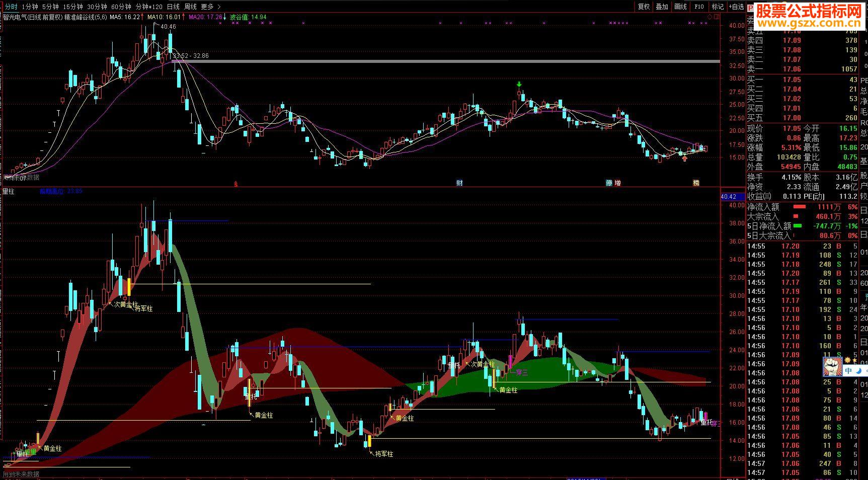Switch to the 分时 intraday view
Screen dimensions: 868x480
[11, 7]
